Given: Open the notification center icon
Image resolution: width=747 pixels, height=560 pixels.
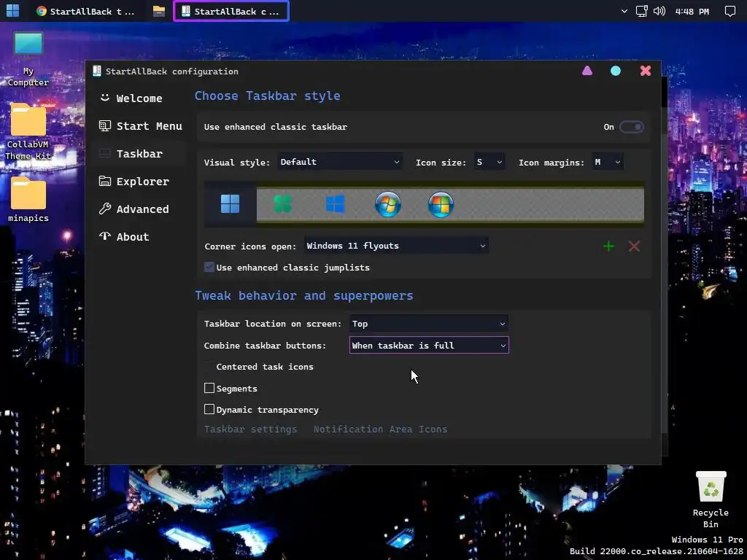Looking at the screenshot, I should coord(729,11).
